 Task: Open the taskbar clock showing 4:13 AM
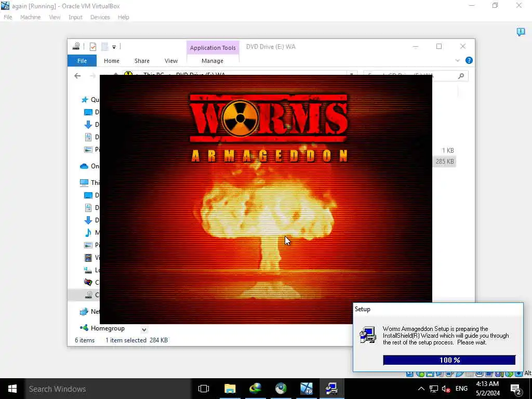point(487,389)
